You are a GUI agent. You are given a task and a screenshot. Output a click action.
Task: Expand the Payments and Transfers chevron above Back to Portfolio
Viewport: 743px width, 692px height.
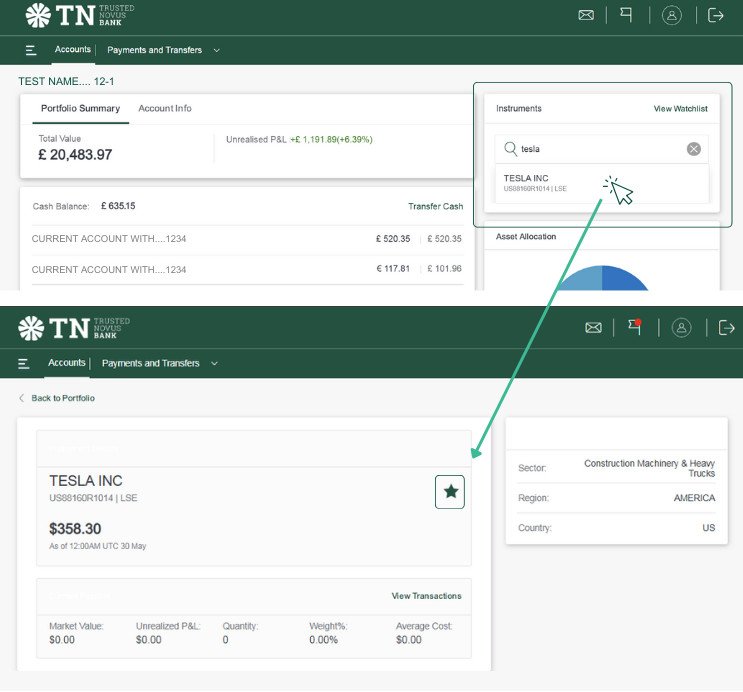(x=214, y=364)
